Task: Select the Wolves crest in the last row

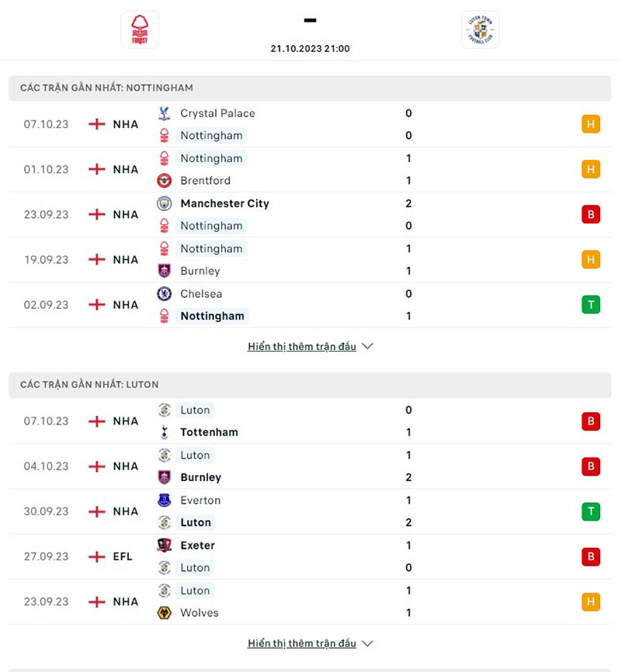Action: point(165,612)
